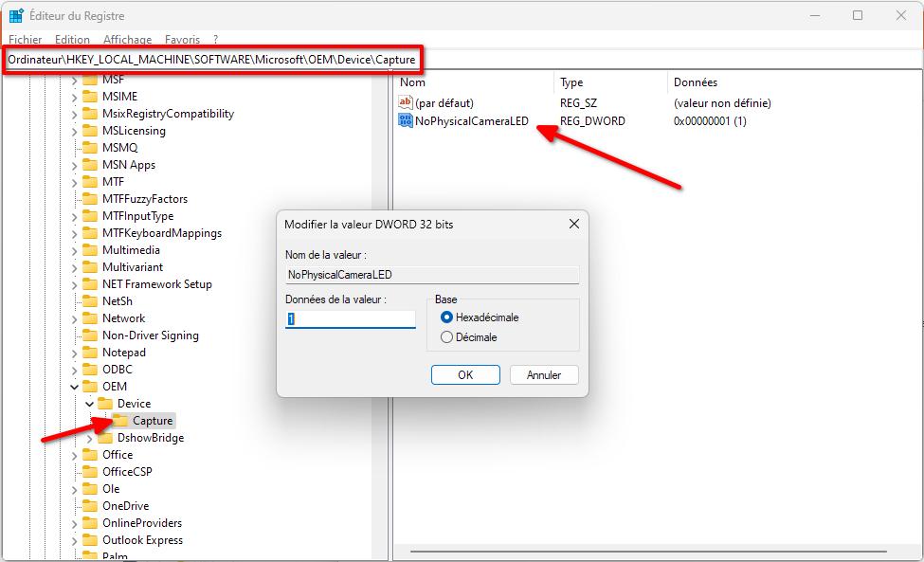
Task: Click the Office folder icon
Action: tap(90, 455)
